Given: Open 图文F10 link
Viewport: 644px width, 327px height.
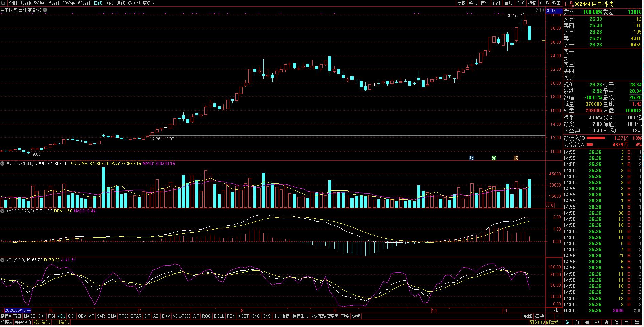Looking at the screenshot, I should (x=537, y=322).
